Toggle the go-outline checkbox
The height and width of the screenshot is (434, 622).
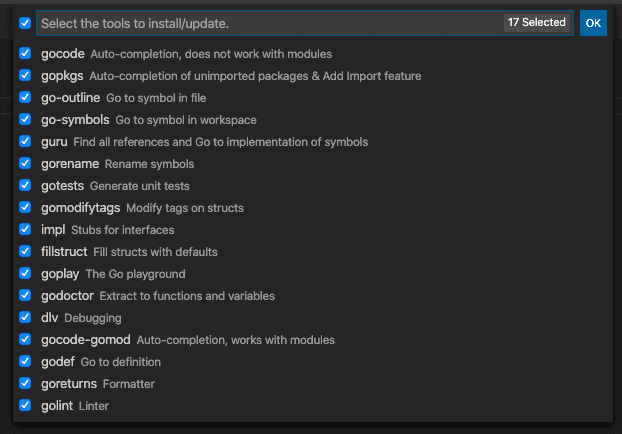click(25, 98)
